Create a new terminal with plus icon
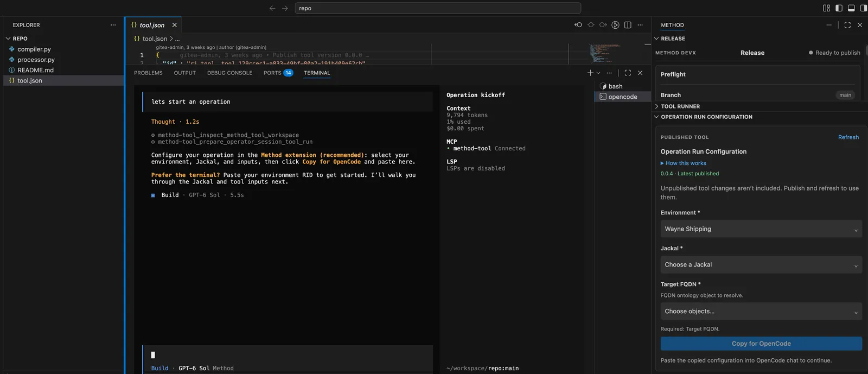 point(590,73)
